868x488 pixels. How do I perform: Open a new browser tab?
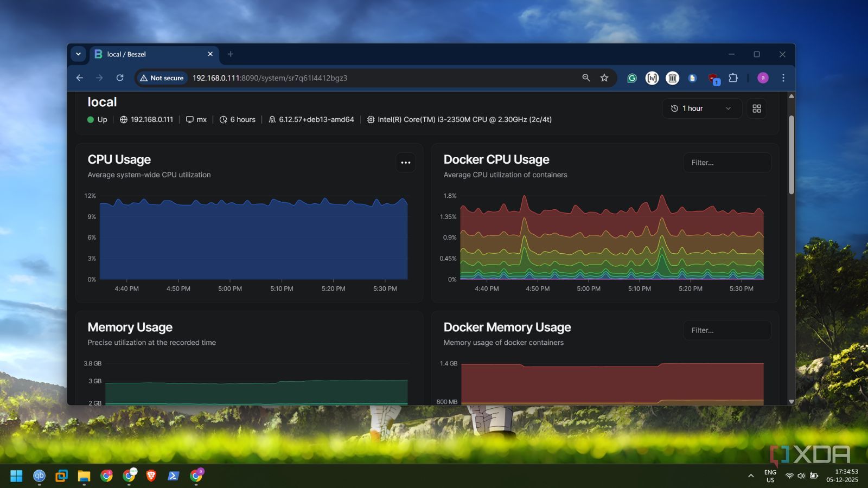point(231,54)
